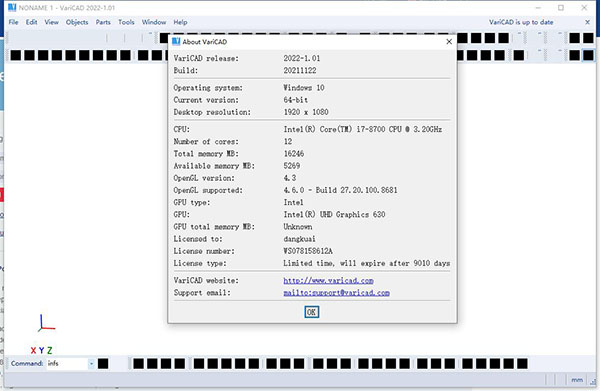Viewport: 600px width, 391px height.
Task: Select the licensee name 'dangkuai'
Action: (x=299, y=239)
